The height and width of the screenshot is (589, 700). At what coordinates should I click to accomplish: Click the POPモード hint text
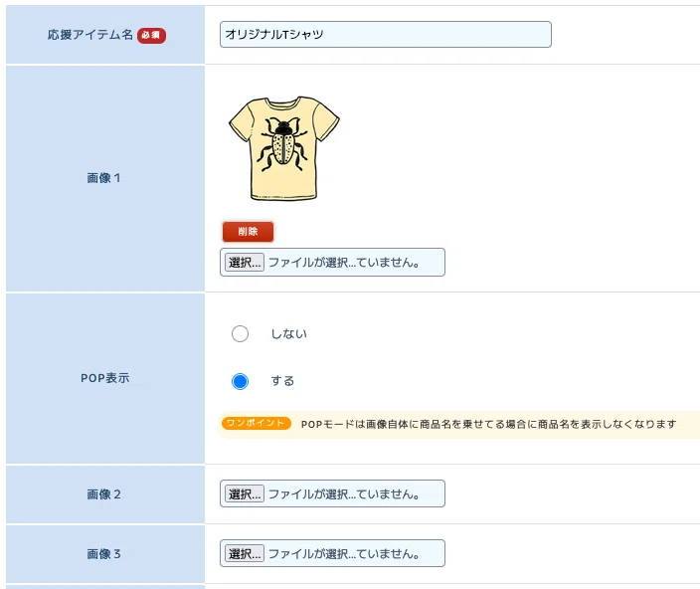(489, 424)
